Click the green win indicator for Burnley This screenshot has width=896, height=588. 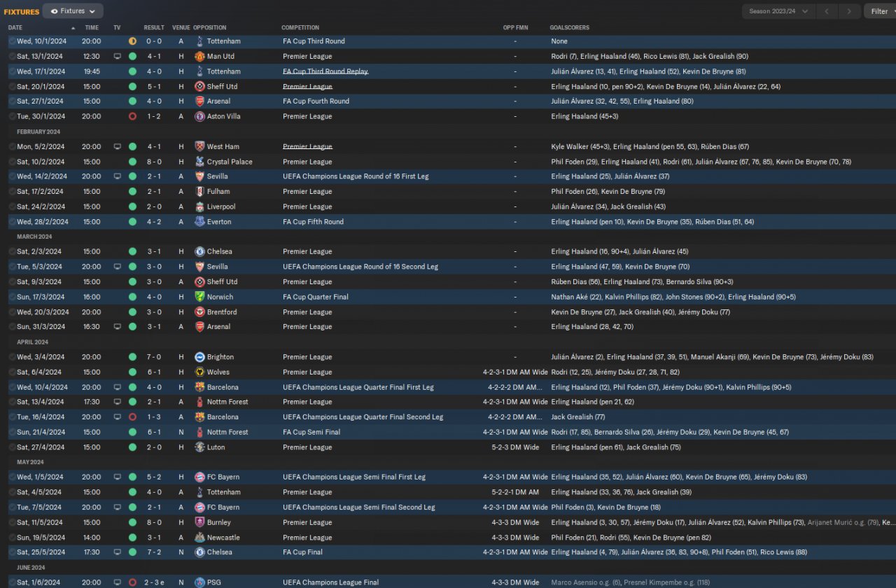132,522
